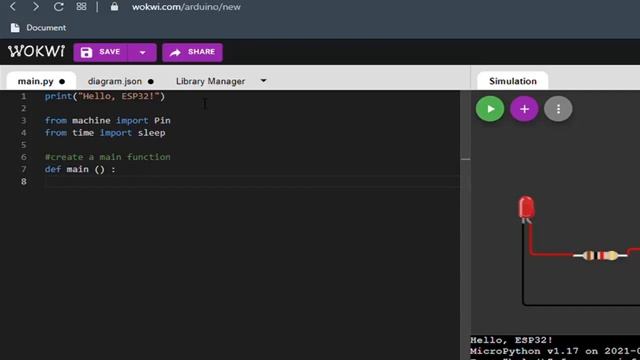Open the diagram.json tab
The width and height of the screenshot is (640, 360).
[120, 81]
